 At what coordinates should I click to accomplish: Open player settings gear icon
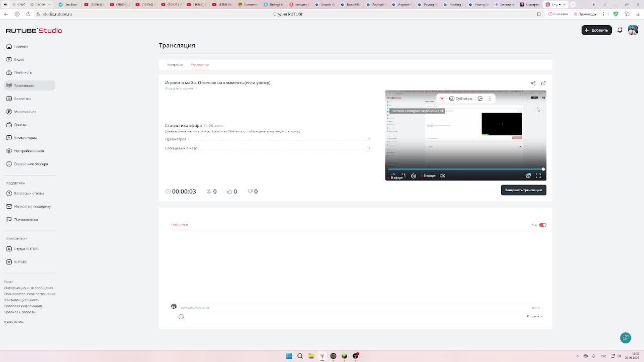coord(528,176)
